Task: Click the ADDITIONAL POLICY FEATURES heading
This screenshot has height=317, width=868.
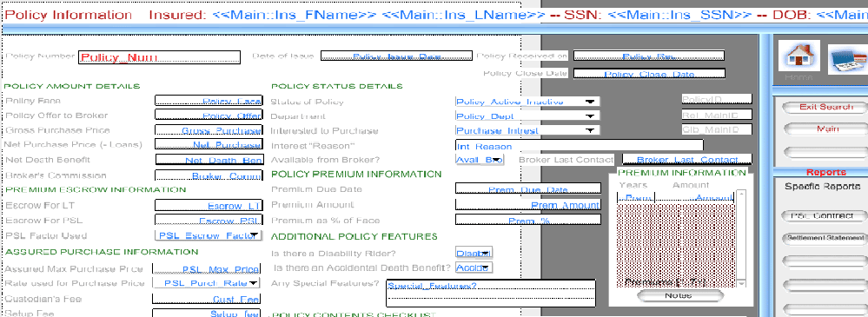Action: click(x=354, y=237)
